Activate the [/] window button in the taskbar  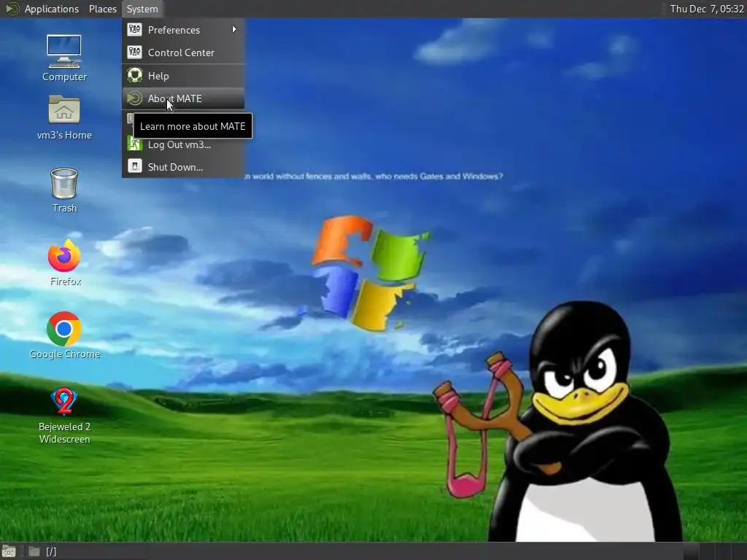86,551
